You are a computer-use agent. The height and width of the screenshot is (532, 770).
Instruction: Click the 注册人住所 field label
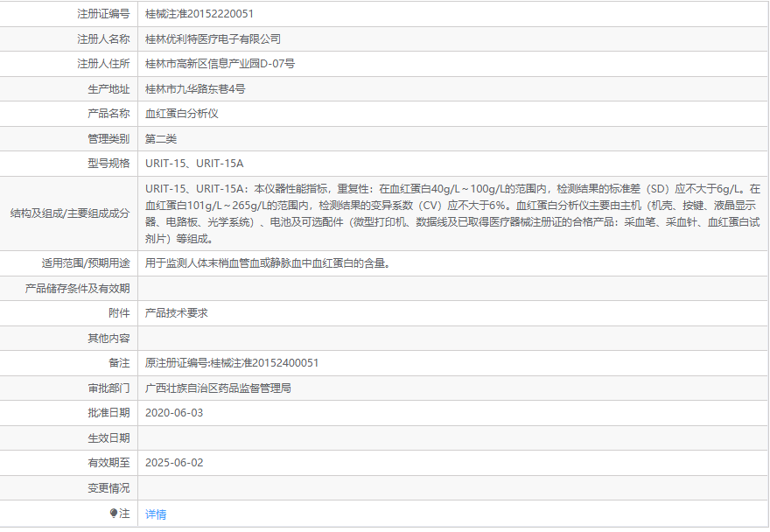point(103,64)
